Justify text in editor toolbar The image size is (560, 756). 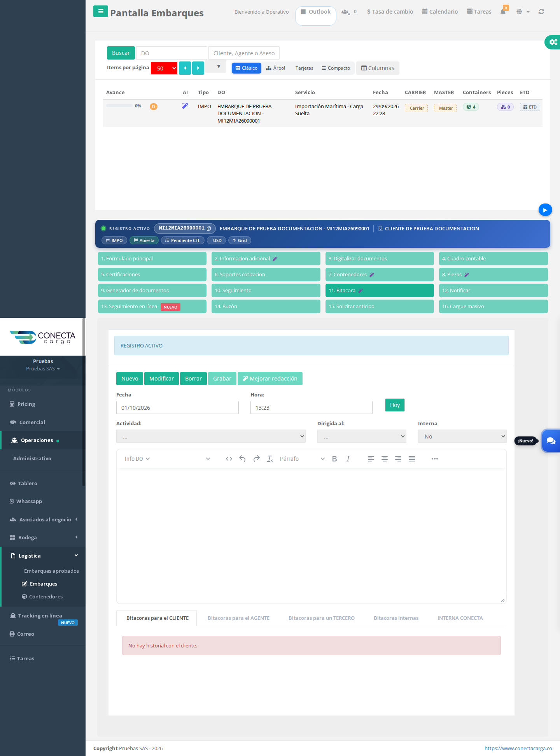412,459
